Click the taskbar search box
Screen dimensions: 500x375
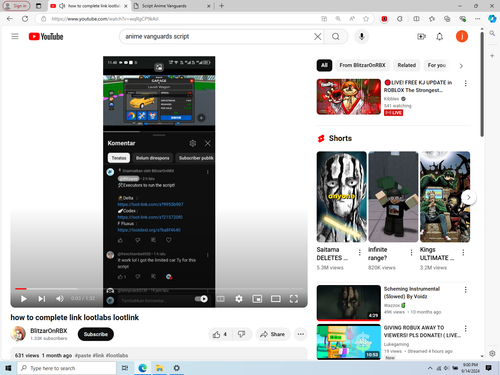click(67, 368)
